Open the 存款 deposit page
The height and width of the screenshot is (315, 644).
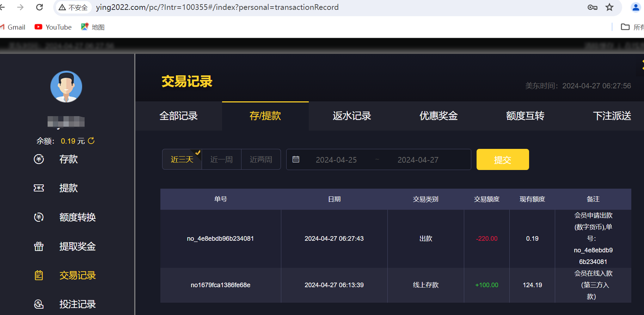[x=68, y=159]
